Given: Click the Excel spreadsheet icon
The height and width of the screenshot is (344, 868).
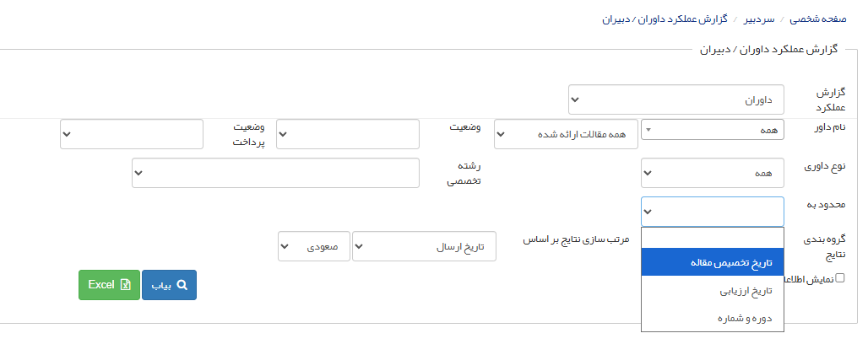Looking at the screenshot, I should tap(124, 285).
